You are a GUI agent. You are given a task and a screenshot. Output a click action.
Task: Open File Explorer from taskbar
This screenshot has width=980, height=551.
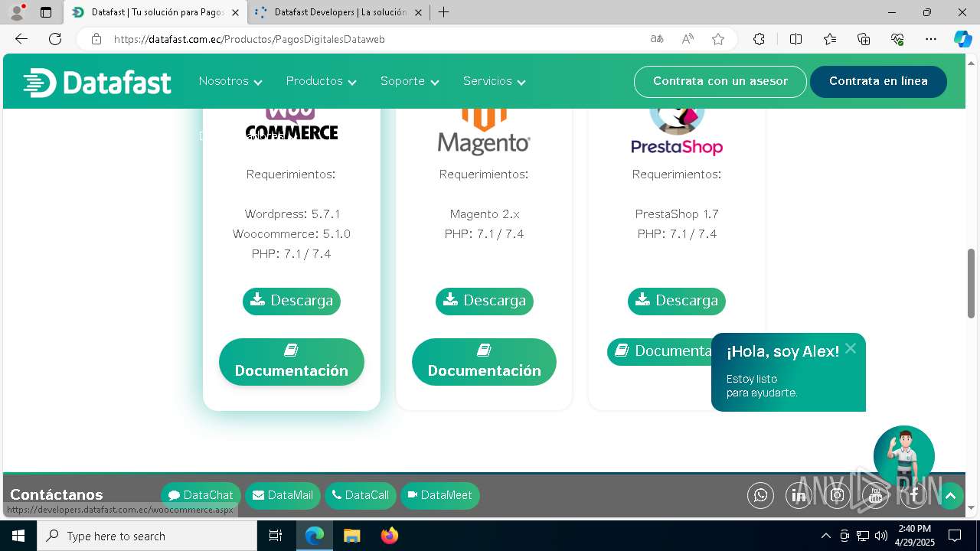(x=351, y=536)
